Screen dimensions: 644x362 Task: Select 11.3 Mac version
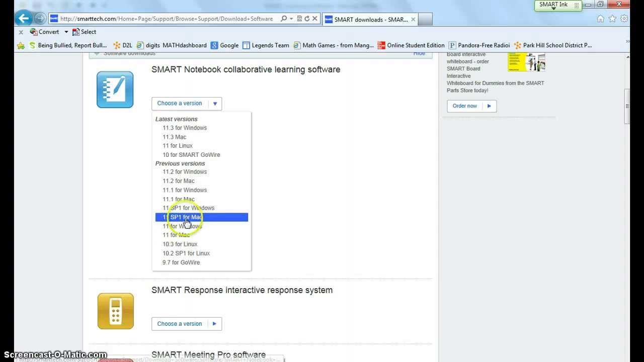click(174, 137)
